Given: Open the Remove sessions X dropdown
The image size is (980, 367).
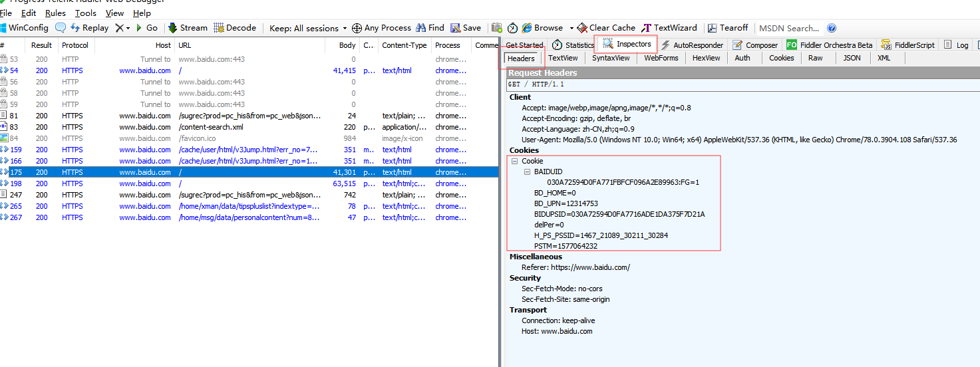Looking at the screenshot, I should pos(122,28).
